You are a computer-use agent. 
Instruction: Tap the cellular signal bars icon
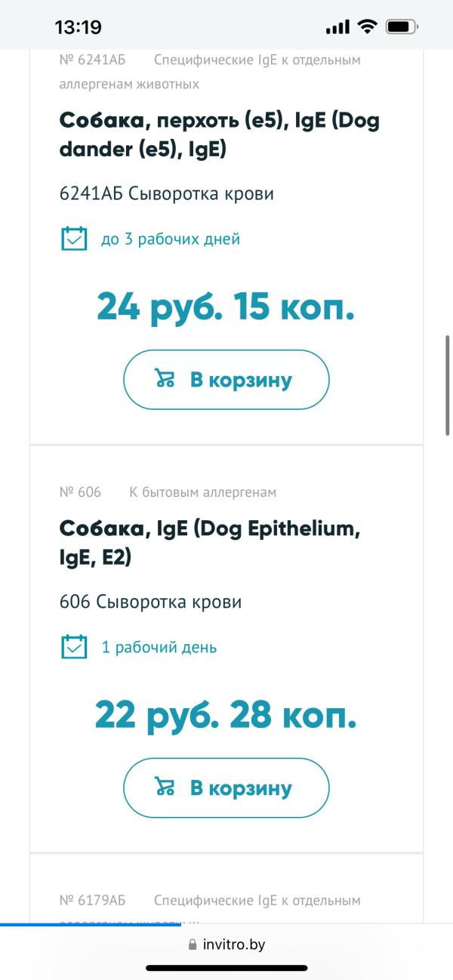[337, 28]
